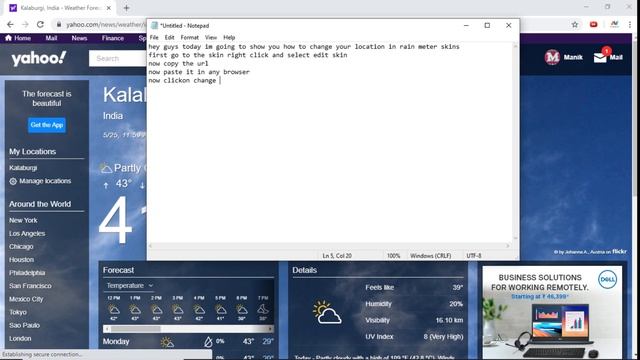This screenshot has width=640, height=360.
Task: Click UTF-8 in Notepad status bar
Action: [x=474, y=256]
